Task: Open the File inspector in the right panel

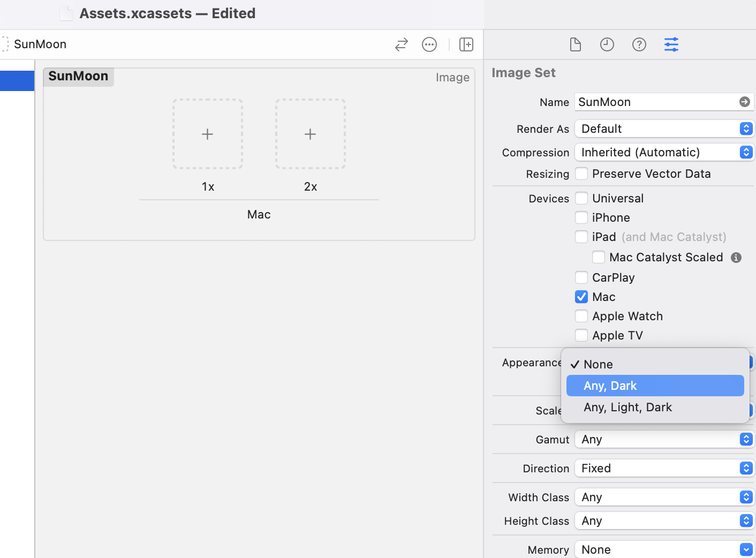Action: [576, 44]
